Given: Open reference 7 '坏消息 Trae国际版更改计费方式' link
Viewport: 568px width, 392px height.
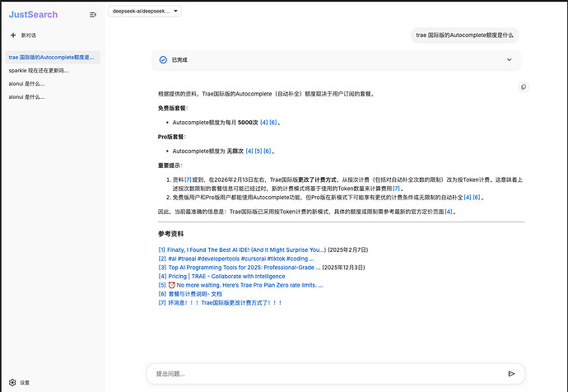Looking at the screenshot, I should click(220, 302).
